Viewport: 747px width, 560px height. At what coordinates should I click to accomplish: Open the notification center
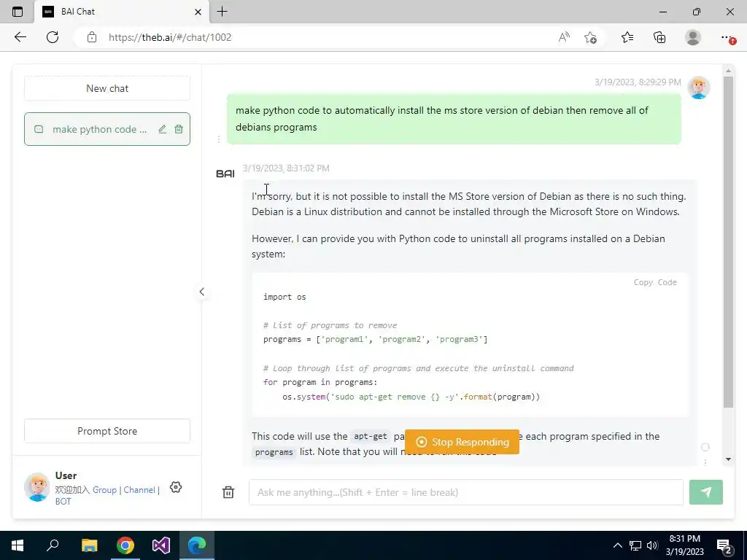pyautogui.click(x=724, y=546)
